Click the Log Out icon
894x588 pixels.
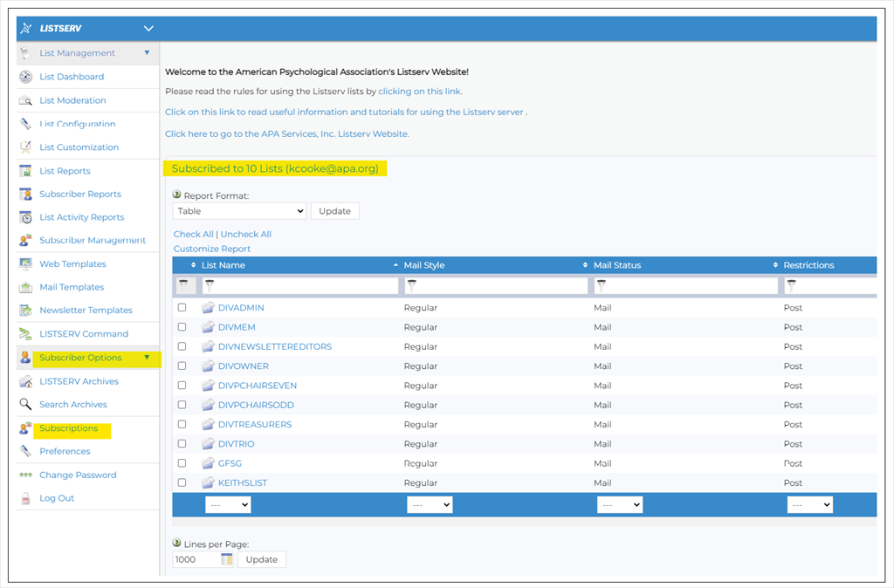click(24, 498)
